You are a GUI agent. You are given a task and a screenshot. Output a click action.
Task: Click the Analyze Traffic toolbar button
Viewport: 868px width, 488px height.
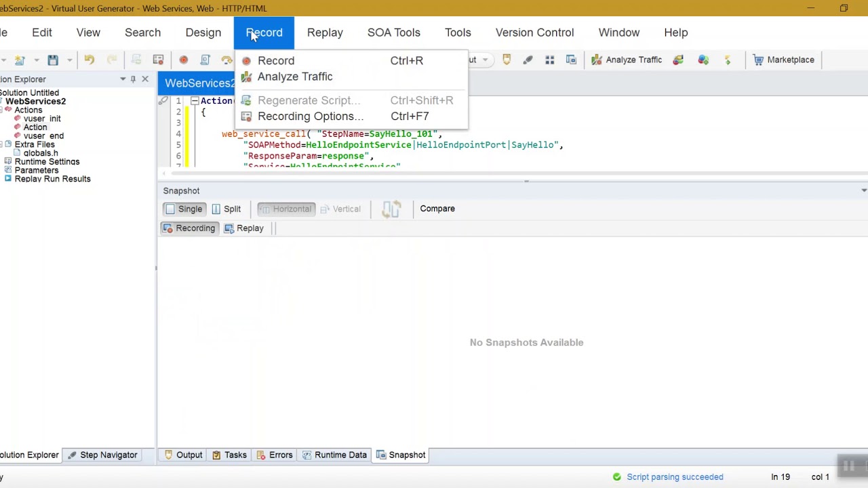click(x=627, y=60)
